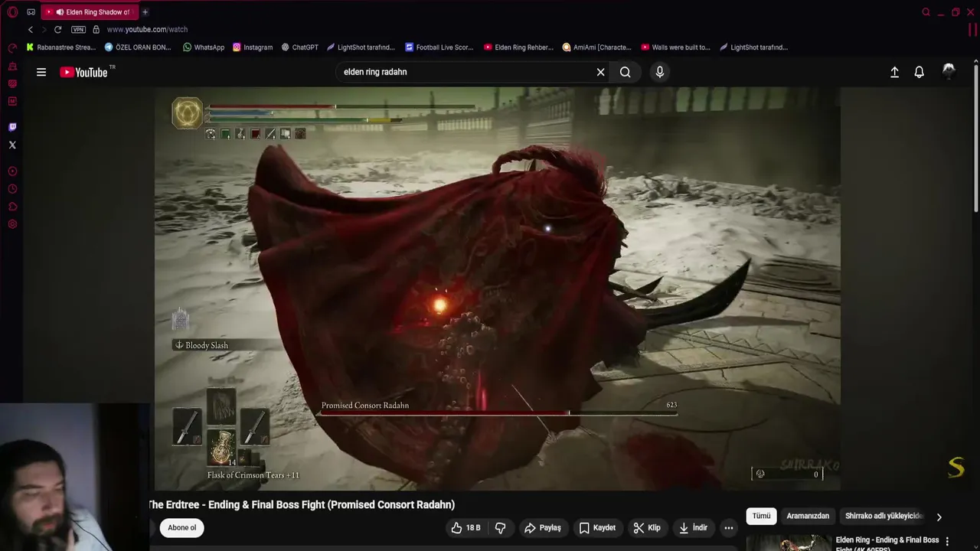Click the site security padlock icon
Image resolution: width=980 pixels, height=551 pixels.
coord(96,29)
